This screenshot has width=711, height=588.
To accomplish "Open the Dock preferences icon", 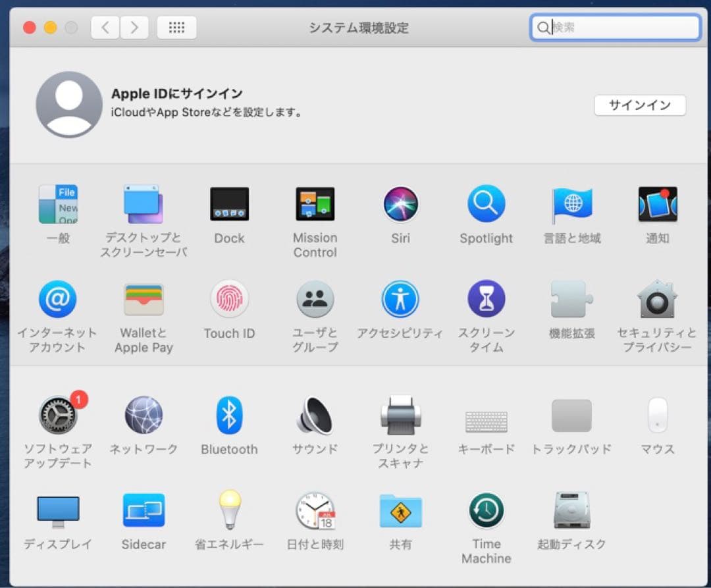I will 229,203.
